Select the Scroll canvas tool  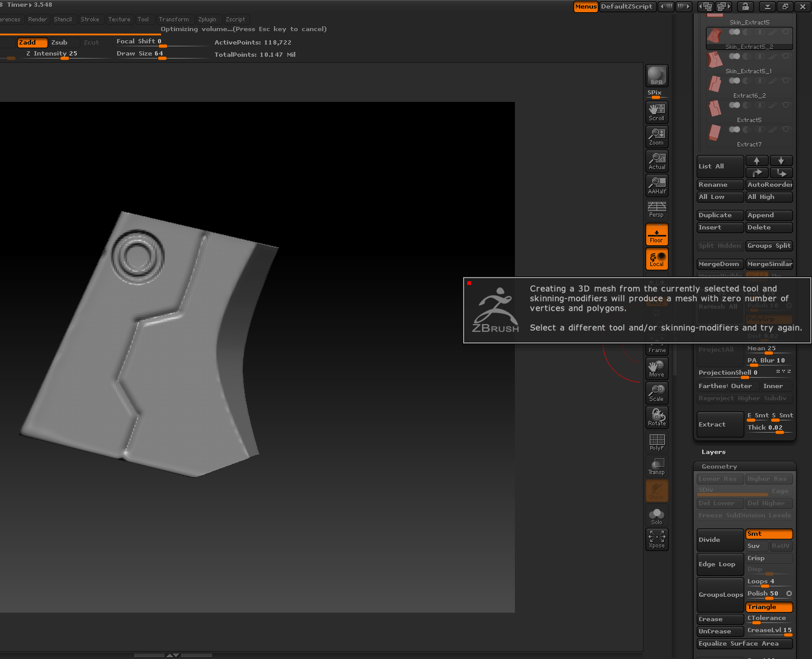[x=656, y=112]
